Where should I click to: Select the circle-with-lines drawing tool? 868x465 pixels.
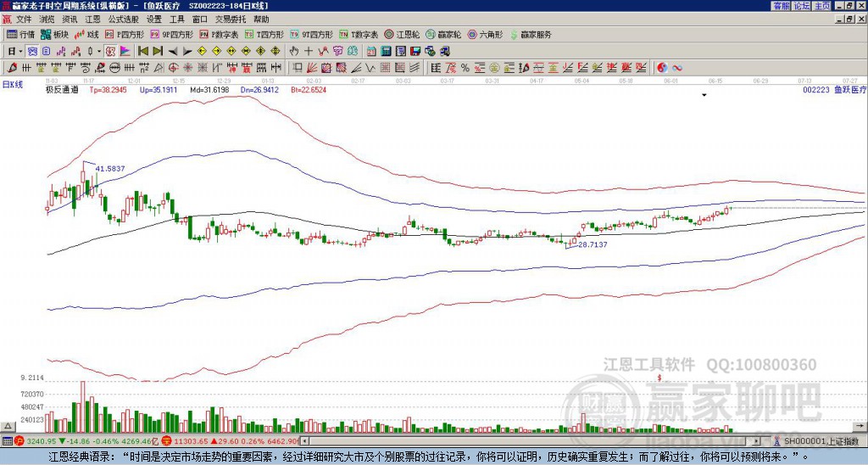coord(115,68)
